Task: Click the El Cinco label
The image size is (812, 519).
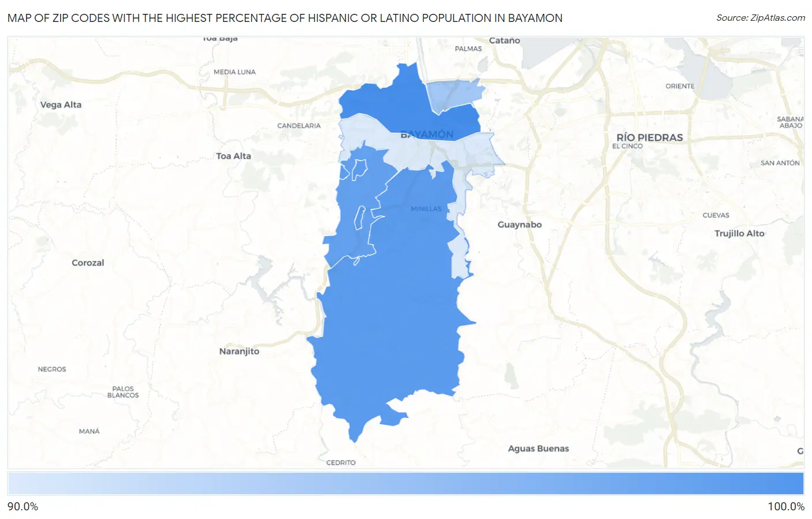Action: (627, 146)
